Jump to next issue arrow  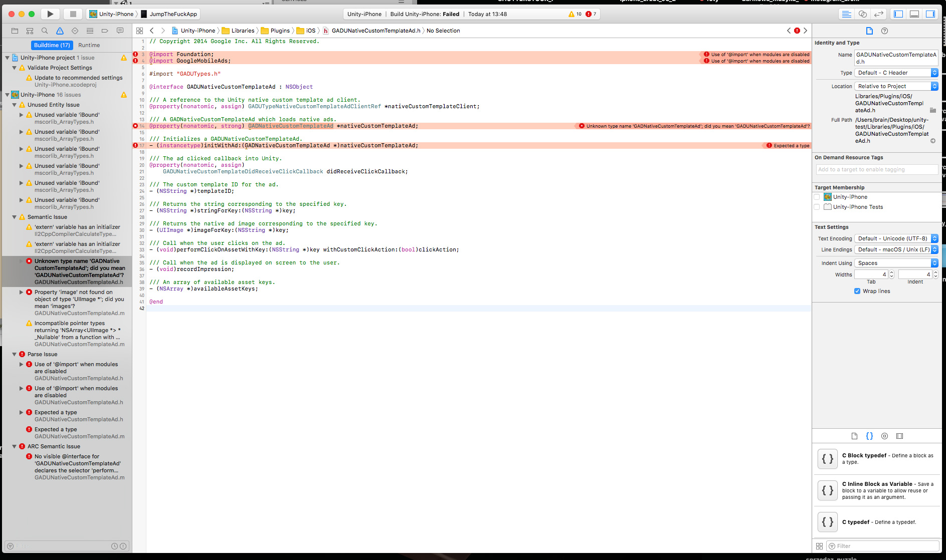pos(805,31)
